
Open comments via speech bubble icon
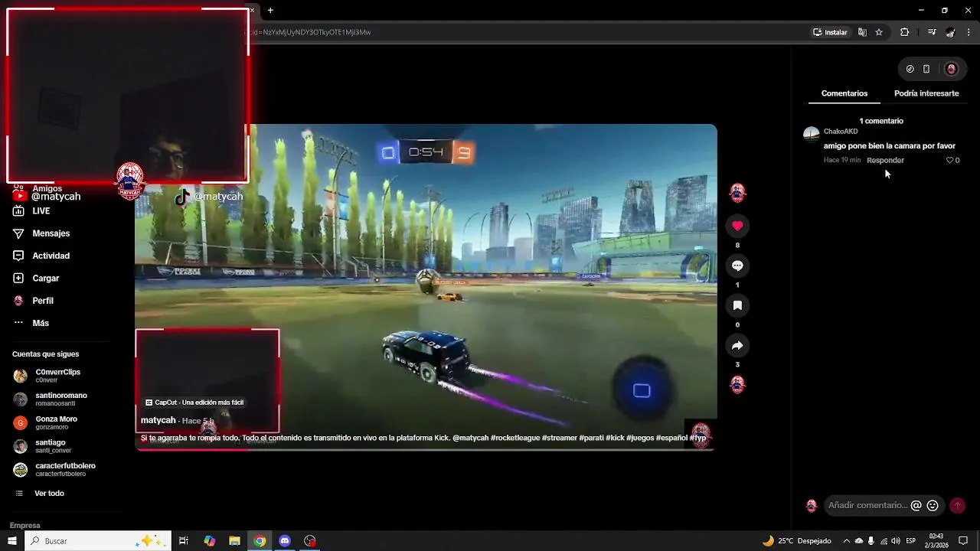click(737, 266)
